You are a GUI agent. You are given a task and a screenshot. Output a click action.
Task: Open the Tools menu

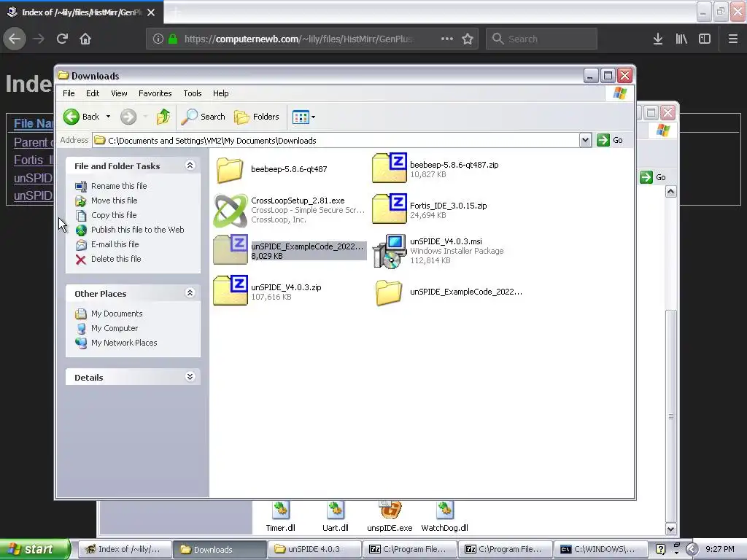click(193, 93)
